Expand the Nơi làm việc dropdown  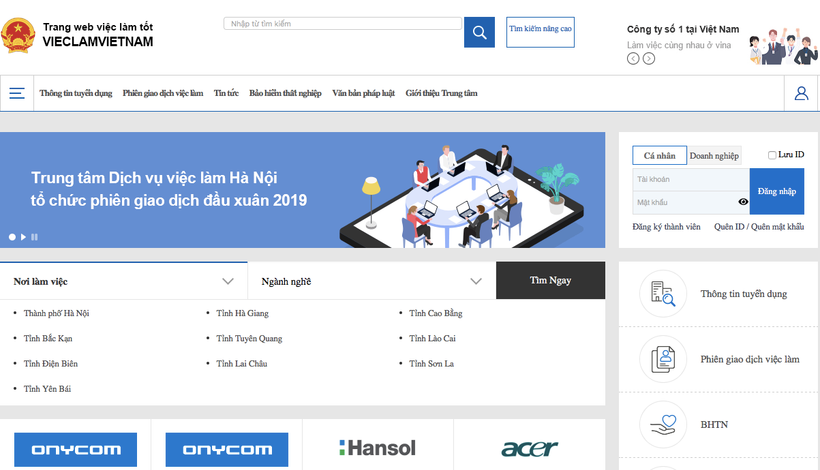[x=228, y=281]
